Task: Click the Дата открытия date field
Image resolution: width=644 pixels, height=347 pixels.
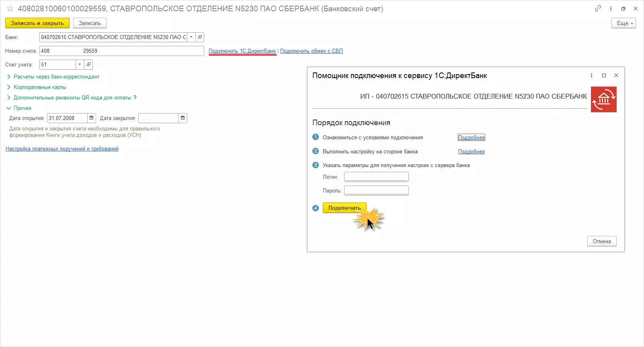Action: pyautogui.click(x=67, y=118)
